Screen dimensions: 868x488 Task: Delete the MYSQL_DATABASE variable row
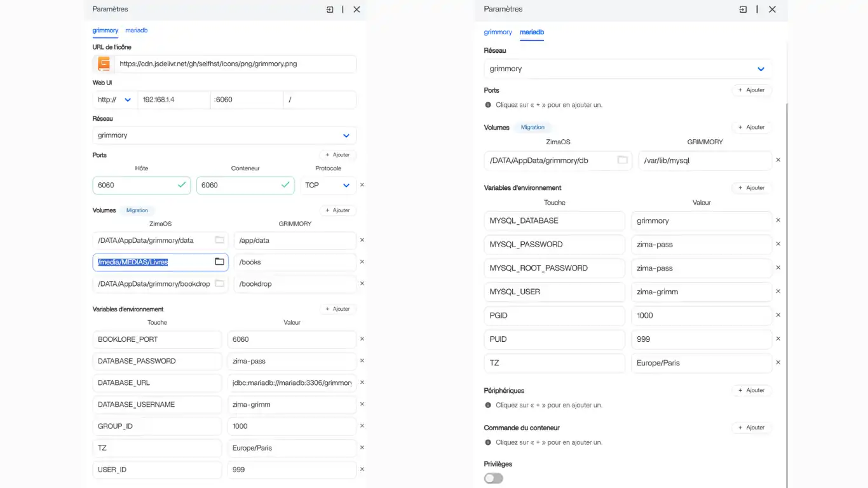point(778,220)
